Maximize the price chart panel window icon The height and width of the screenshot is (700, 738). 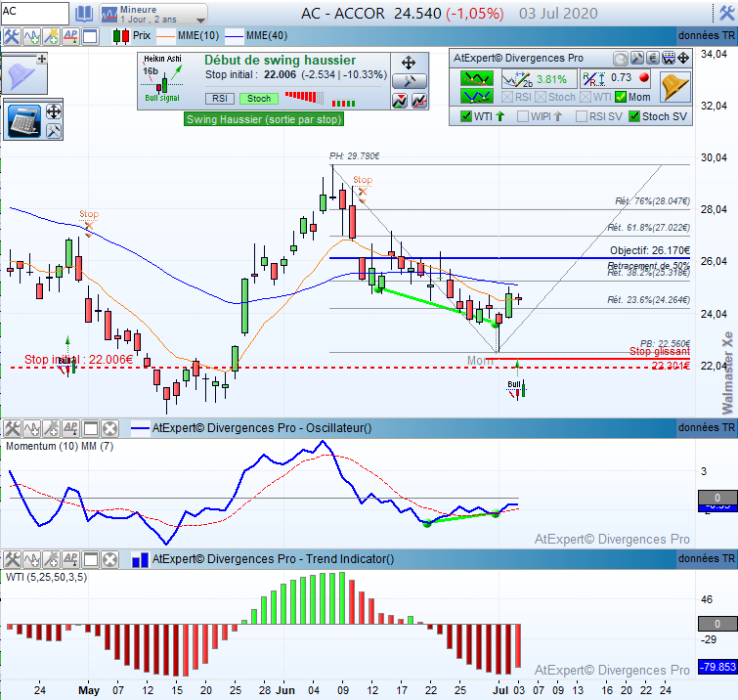point(90,36)
